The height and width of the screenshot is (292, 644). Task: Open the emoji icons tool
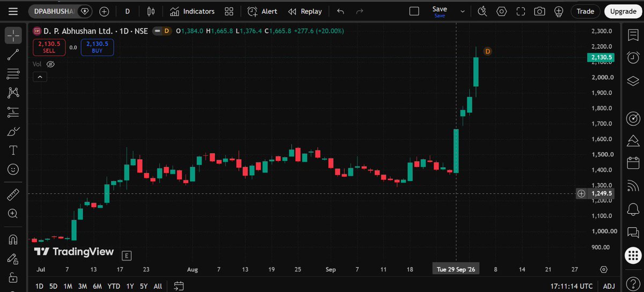(x=13, y=169)
